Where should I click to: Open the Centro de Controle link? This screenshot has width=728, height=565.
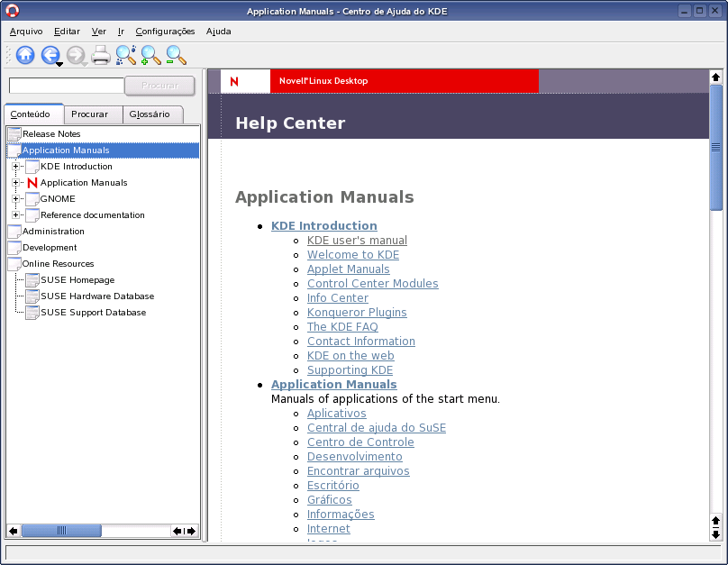click(360, 442)
